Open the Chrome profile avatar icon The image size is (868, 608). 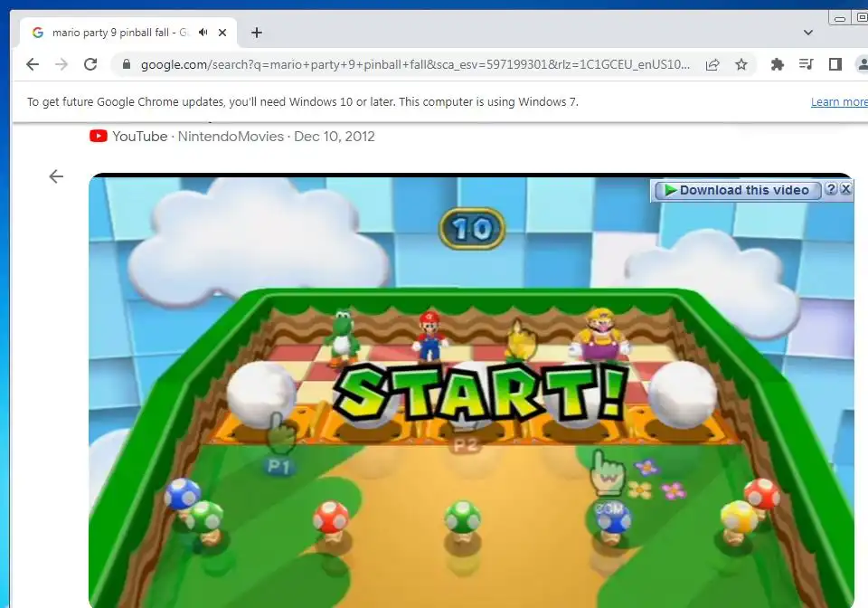click(x=863, y=65)
